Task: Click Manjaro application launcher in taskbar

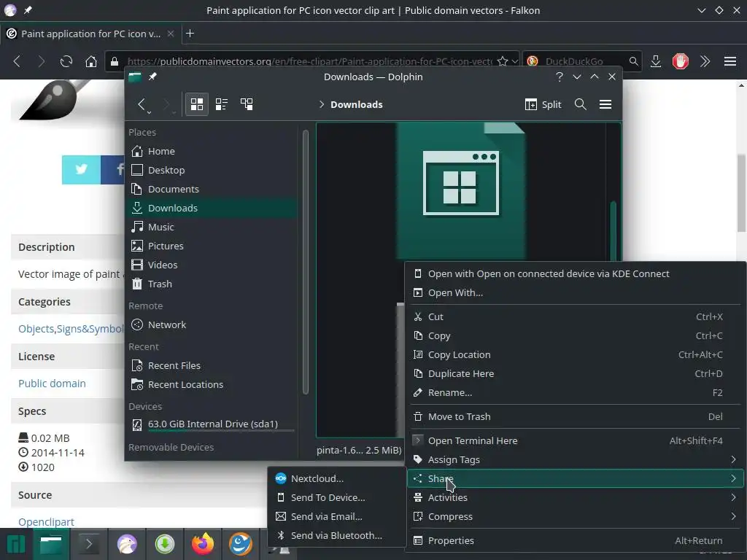Action: 15,544
